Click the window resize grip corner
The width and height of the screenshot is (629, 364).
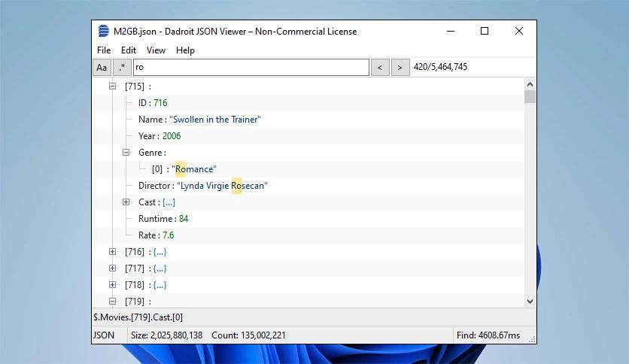coord(532,339)
